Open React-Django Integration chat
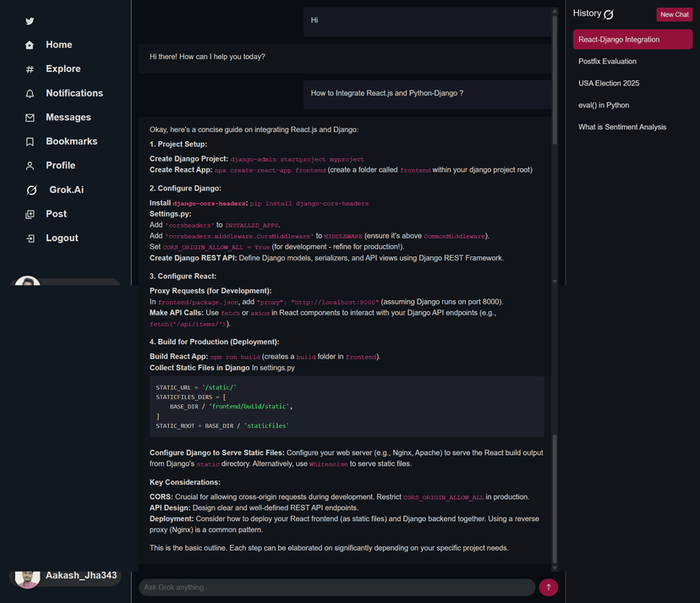 (x=632, y=40)
